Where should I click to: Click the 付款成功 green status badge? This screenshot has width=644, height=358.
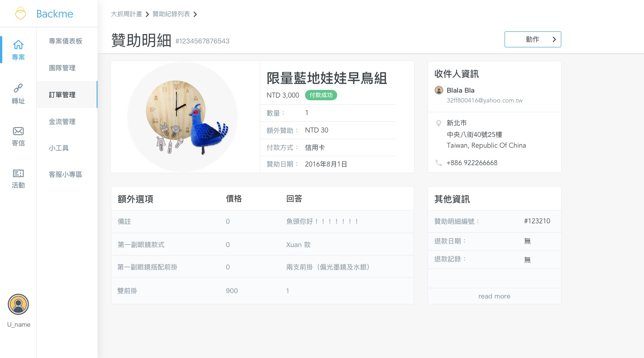321,95
